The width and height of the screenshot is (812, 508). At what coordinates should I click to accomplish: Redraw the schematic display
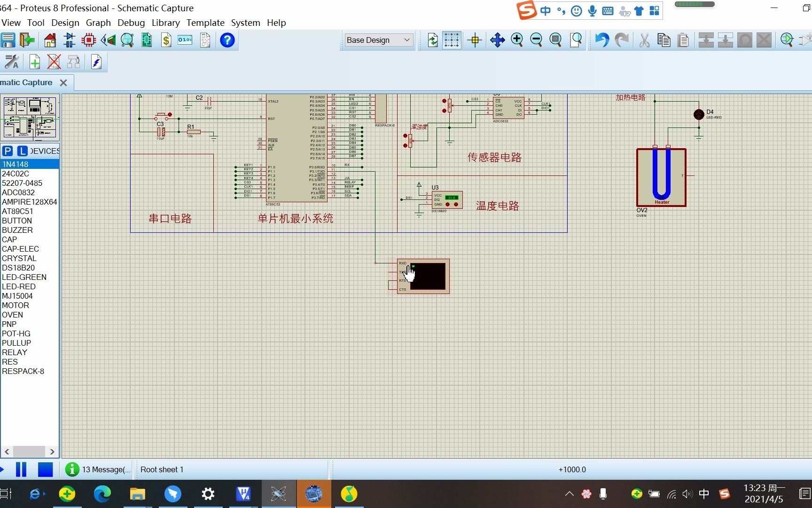point(433,40)
